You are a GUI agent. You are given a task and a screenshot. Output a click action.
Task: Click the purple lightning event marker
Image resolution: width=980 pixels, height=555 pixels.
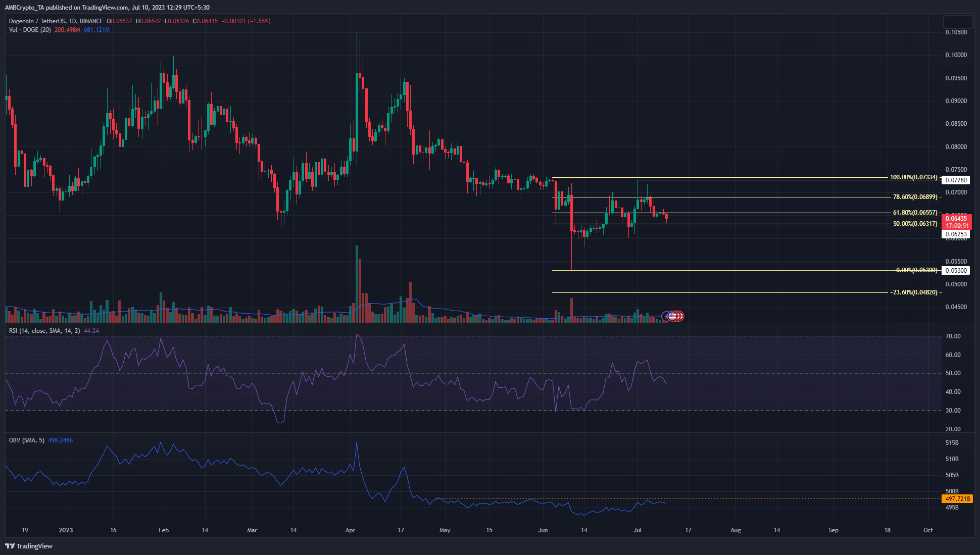click(x=666, y=316)
